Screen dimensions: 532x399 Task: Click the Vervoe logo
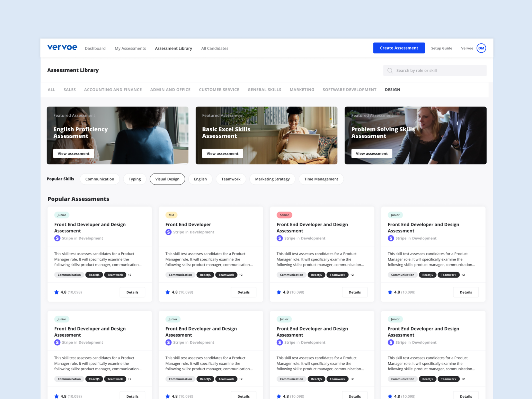click(x=62, y=48)
